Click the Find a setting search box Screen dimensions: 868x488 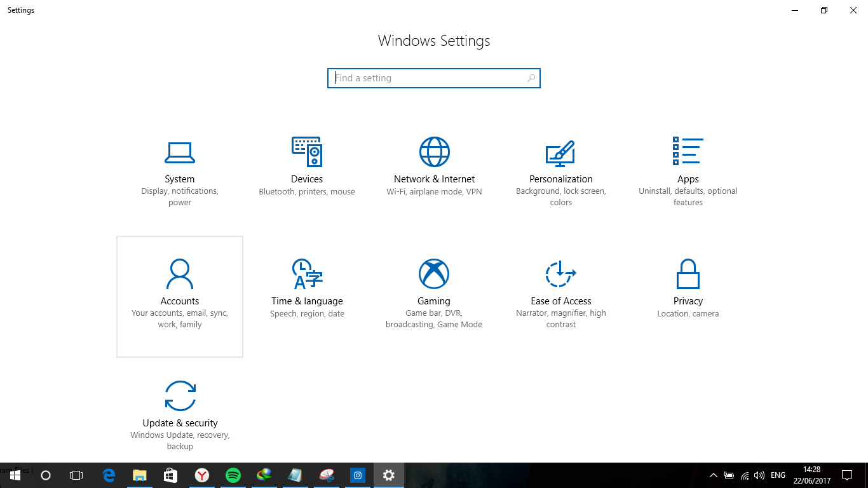[434, 78]
